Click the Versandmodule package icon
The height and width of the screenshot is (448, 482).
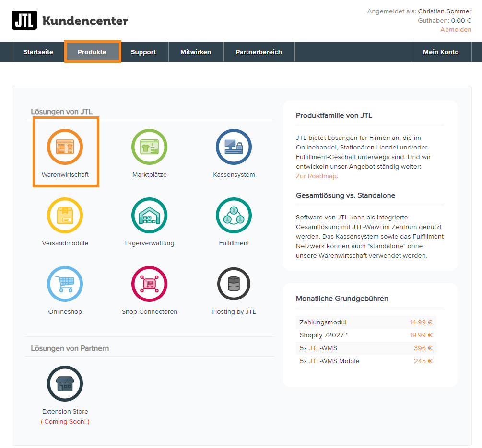pyautogui.click(x=65, y=216)
